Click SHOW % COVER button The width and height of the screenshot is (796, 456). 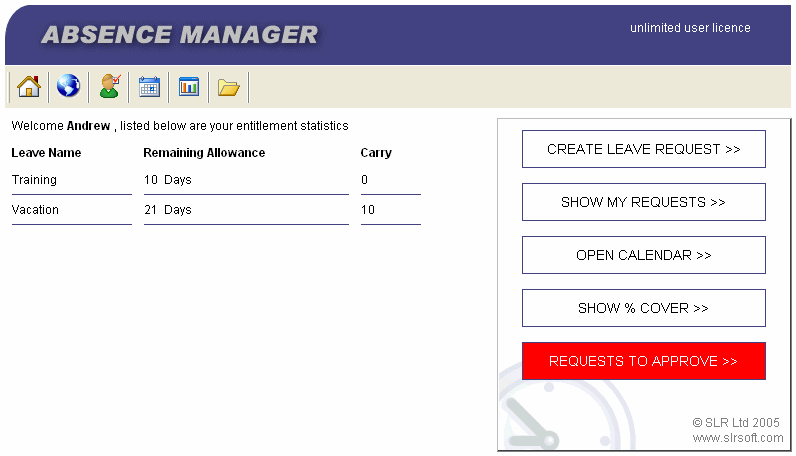644,308
